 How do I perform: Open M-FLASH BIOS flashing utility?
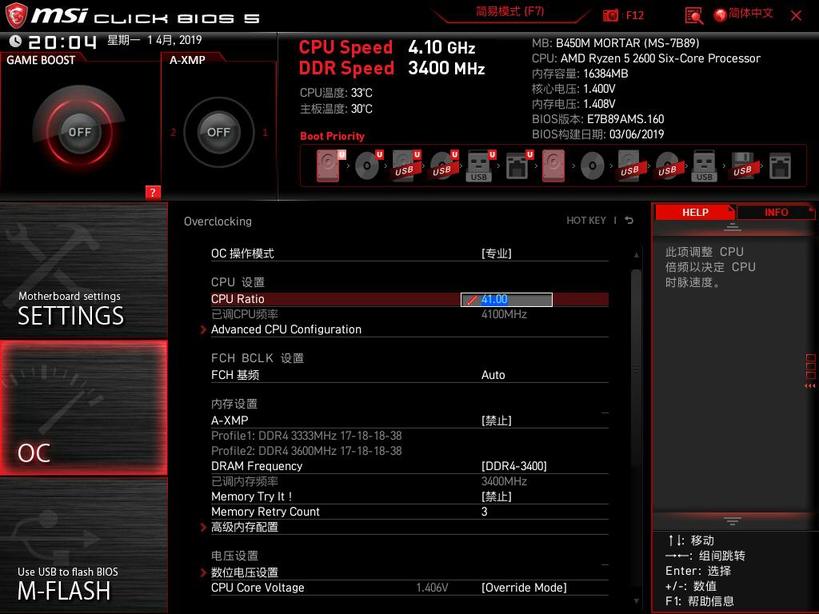coord(84,546)
